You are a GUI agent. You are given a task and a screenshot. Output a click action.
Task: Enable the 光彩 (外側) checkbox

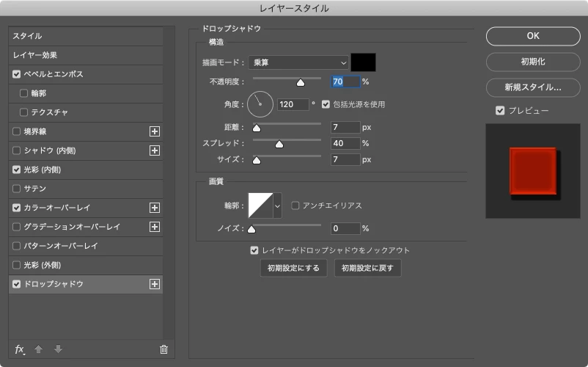point(17,265)
